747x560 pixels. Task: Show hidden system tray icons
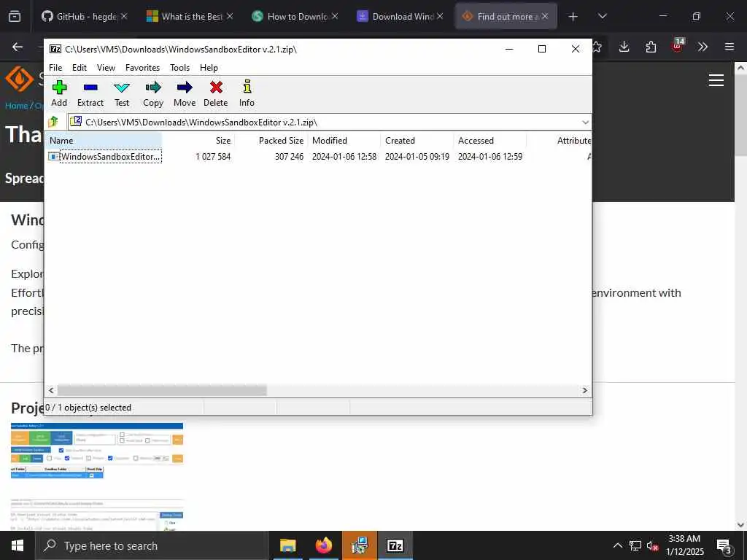coord(617,545)
